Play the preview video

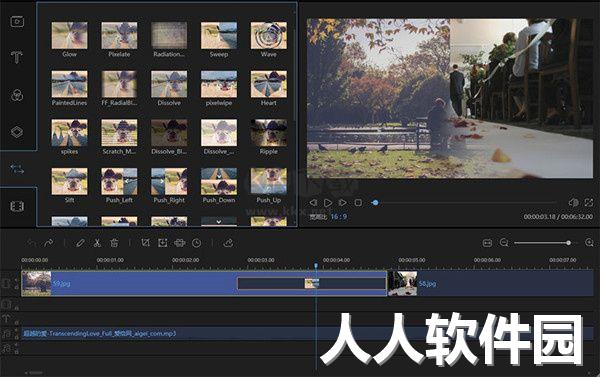point(328,202)
